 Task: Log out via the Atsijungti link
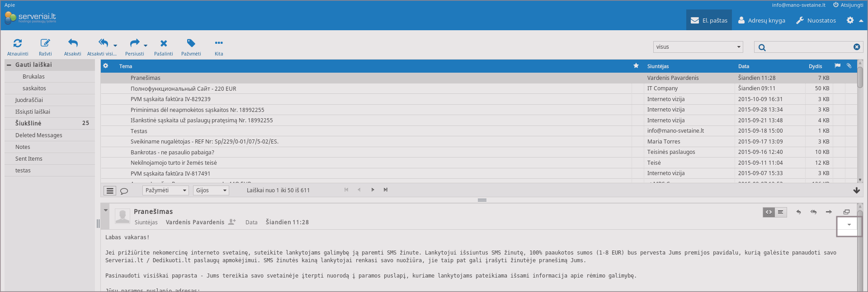(x=848, y=5)
